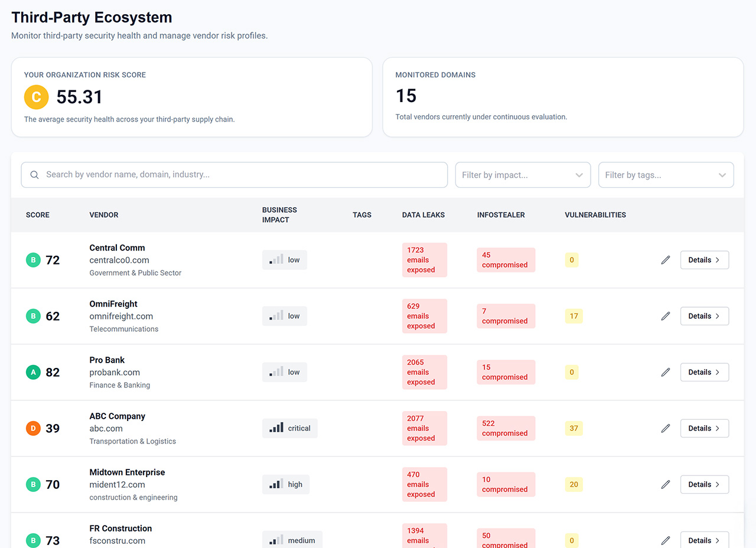Select the 2065 emails exposed badge

pos(424,372)
